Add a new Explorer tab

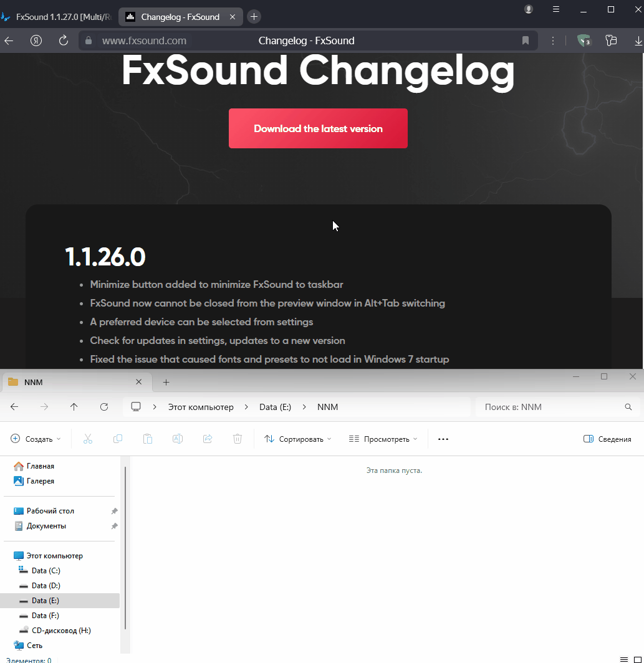[166, 382]
